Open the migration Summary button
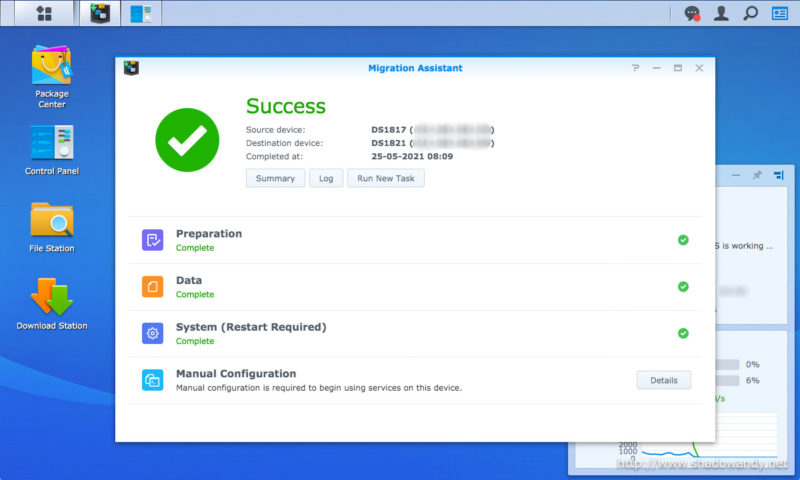The width and height of the screenshot is (800, 480). 276,178
